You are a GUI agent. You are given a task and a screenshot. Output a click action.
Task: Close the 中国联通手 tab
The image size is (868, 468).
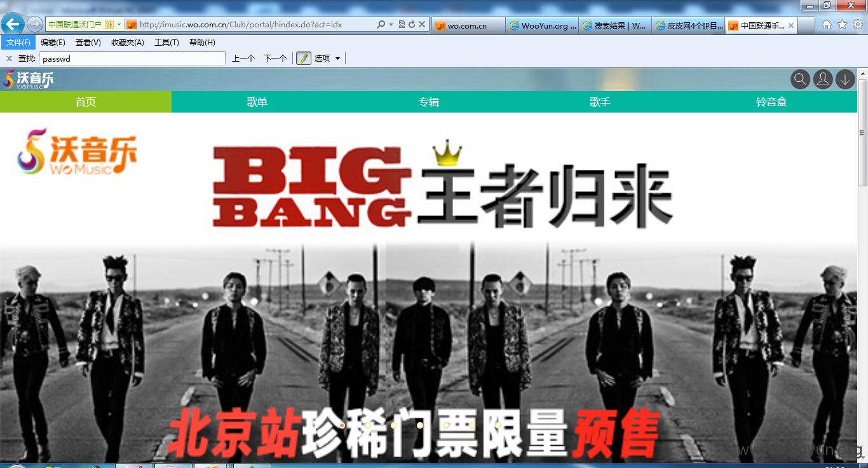[791, 25]
